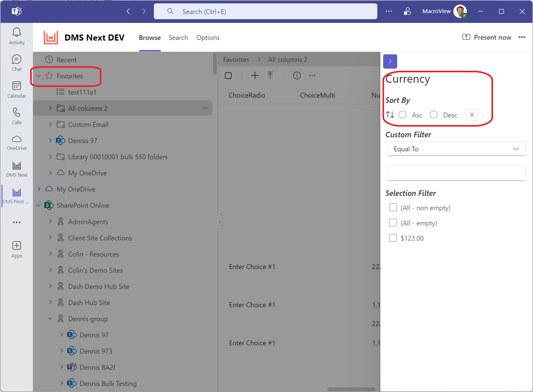
Task: Select the Desc sort radio button
Action: pyautogui.click(x=433, y=115)
